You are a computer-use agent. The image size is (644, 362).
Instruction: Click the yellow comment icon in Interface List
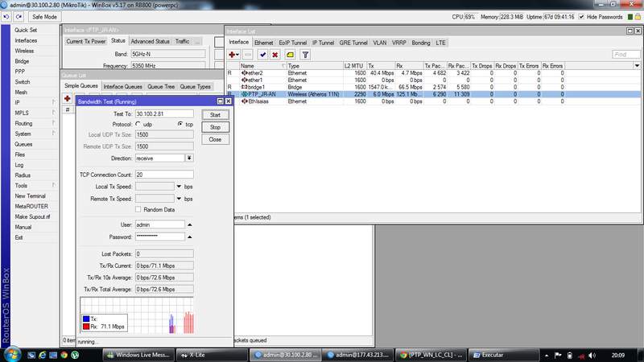point(290,55)
